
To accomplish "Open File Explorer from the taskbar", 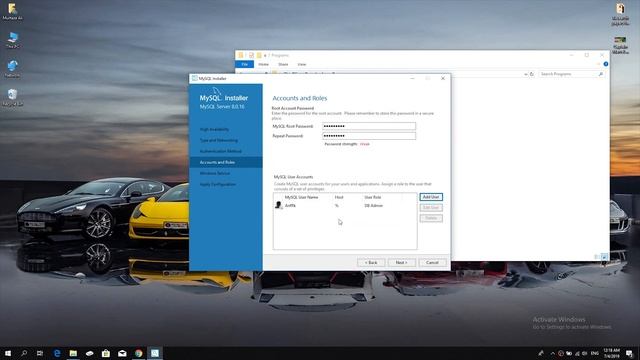I will coord(73,353).
